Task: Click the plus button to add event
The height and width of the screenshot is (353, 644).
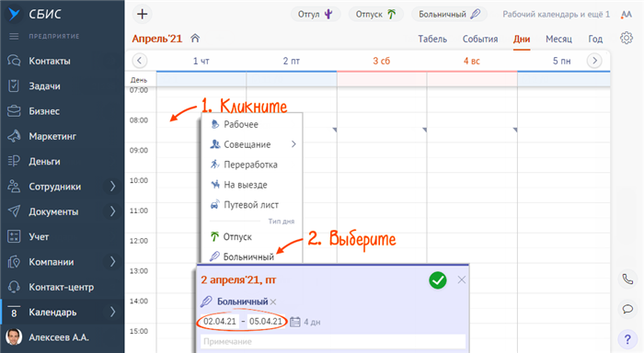Action: [x=142, y=15]
